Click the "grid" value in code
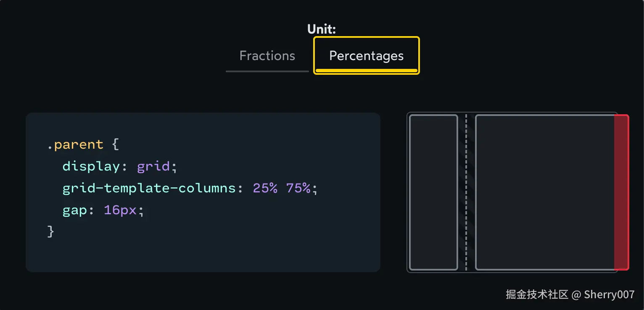644x310 pixels. [x=153, y=166]
